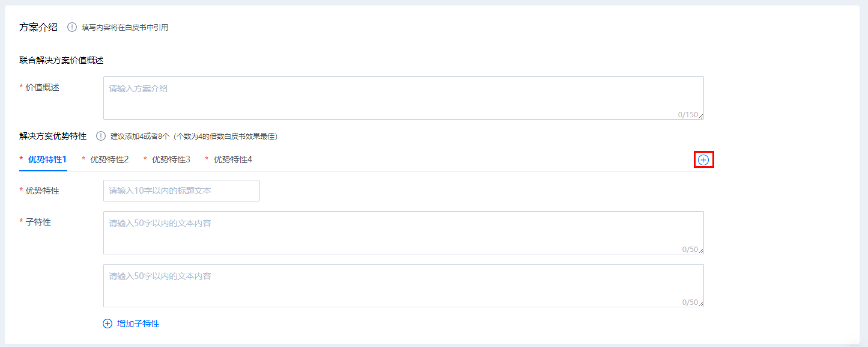Viewport: 868px width, 347px height.
Task: Click the plus icon before 增加子特性
Action: pyautogui.click(x=108, y=324)
